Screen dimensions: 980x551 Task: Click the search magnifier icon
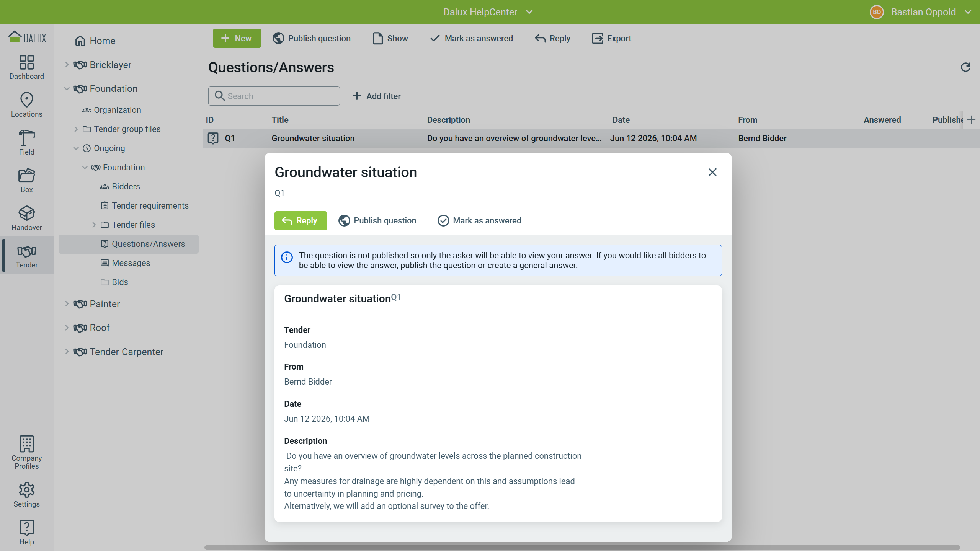tap(220, 96)
